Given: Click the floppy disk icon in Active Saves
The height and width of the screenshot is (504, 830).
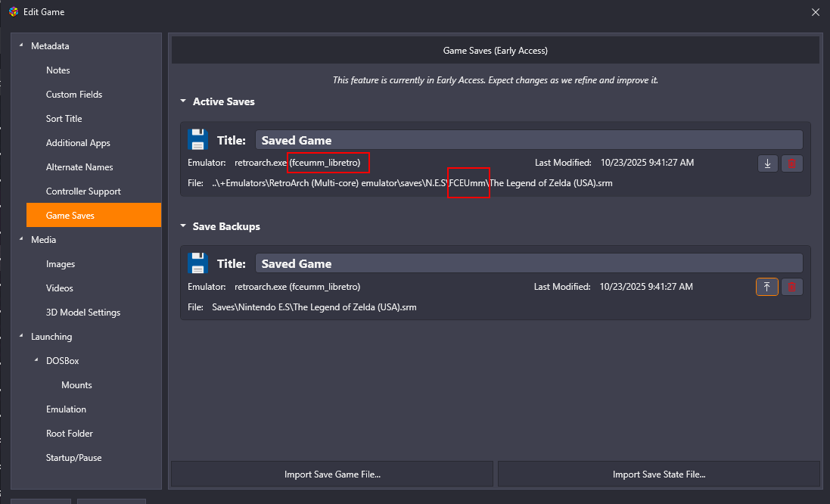Looking at the screenshot, I should 198,140.
